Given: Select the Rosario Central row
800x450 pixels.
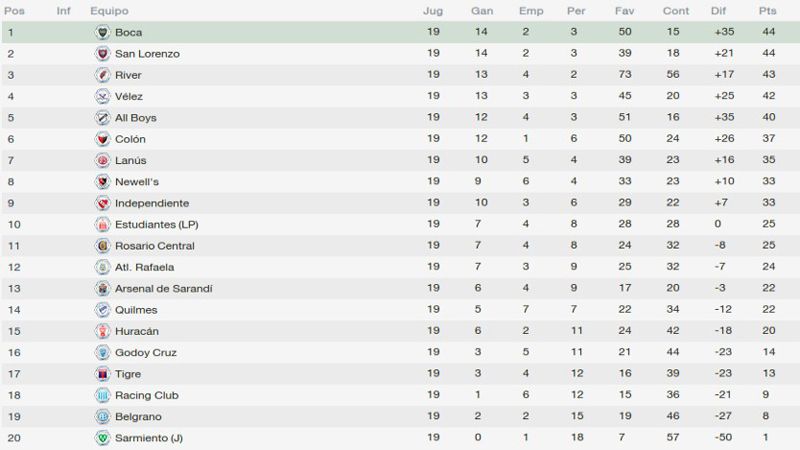Looking at the screenshot, I should [400, 246].
